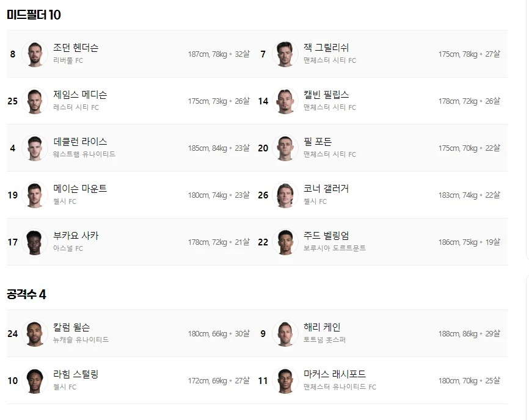This screenshot has height=420, width=529.
Task: Click James Maddison's avatar (제임스 메디슨)
Action: point(34,101)
